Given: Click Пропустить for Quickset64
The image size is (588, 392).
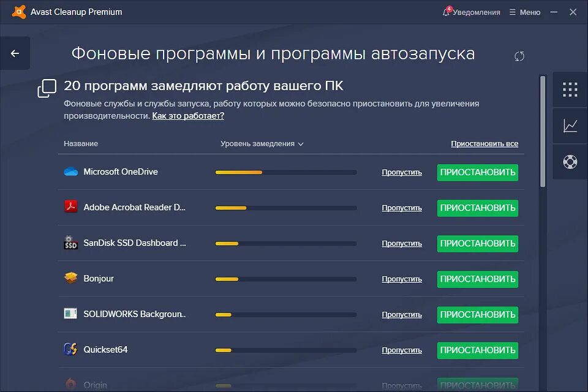Looking at the screenshot, I should coord(402,350).
